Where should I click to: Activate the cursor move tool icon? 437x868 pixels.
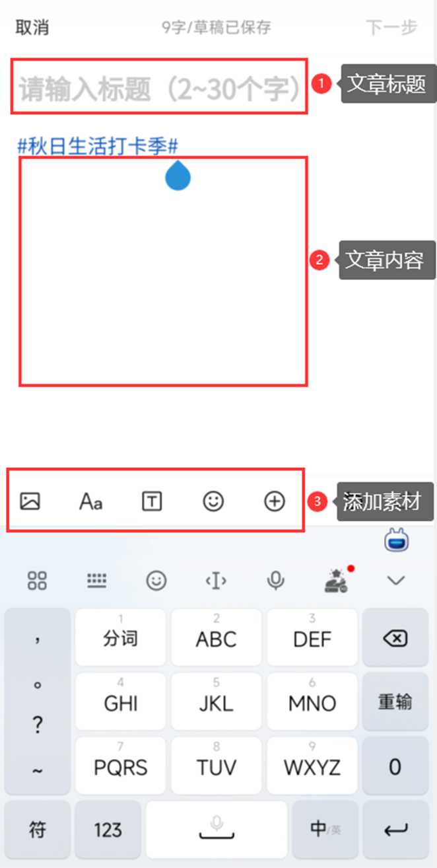[x=216, y=581]
